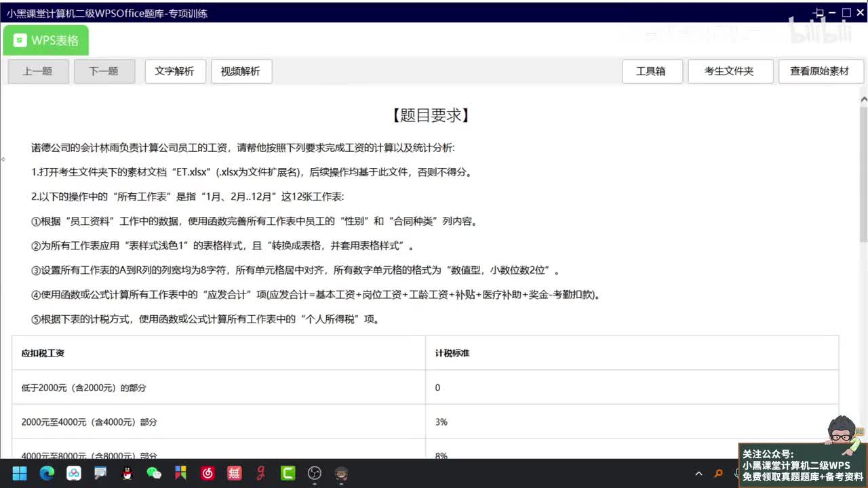Image resolution: width=868 pixels, height=488 pixels.
Task: Go to next question with 下一题
Action: coord(104,71)
